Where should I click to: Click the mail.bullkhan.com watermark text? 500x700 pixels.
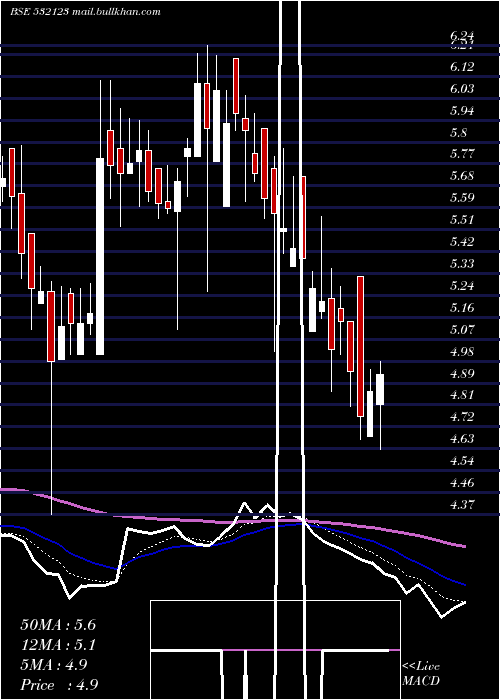click(x=115, y=12)
